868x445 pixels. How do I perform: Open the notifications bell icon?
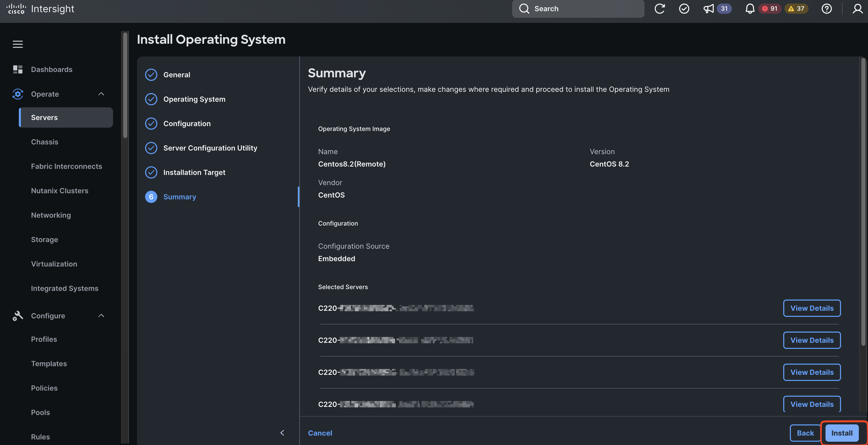coord(750,9)
